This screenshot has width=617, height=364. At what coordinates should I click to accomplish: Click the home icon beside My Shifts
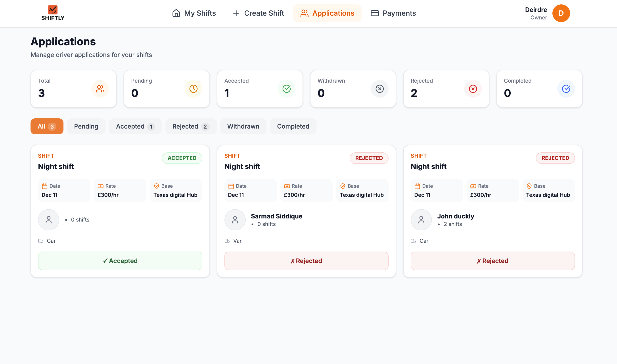coord(176,13)
